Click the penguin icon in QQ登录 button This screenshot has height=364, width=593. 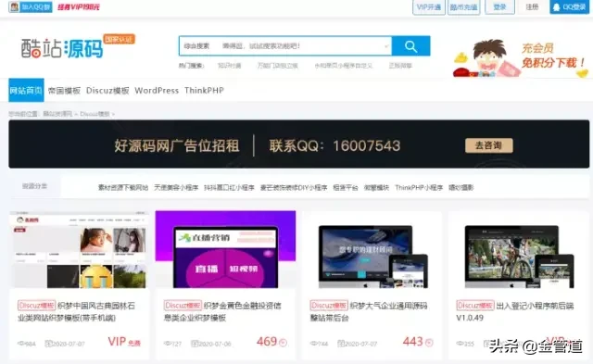click(x=556, y=7)
